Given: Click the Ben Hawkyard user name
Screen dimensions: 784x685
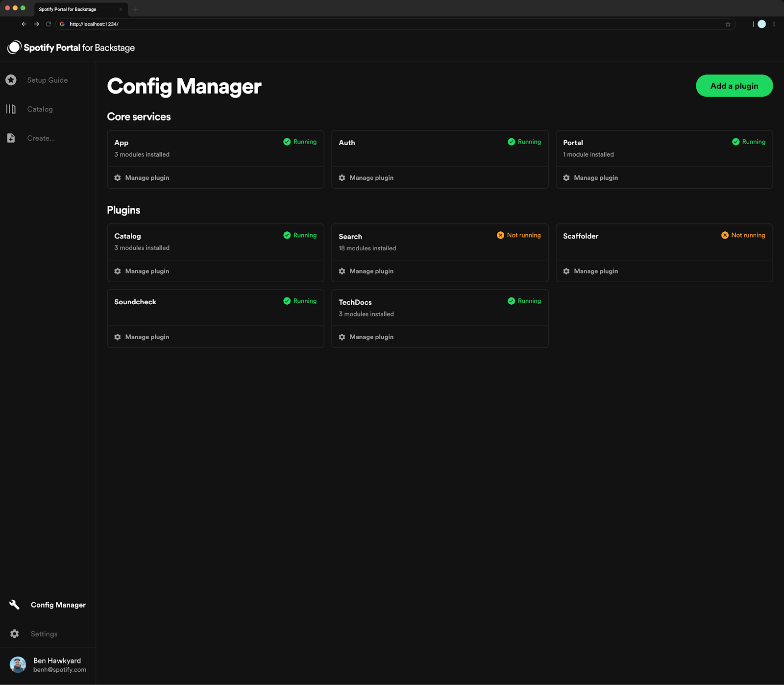Looking at the screenshot, I should tap(57, 661).
